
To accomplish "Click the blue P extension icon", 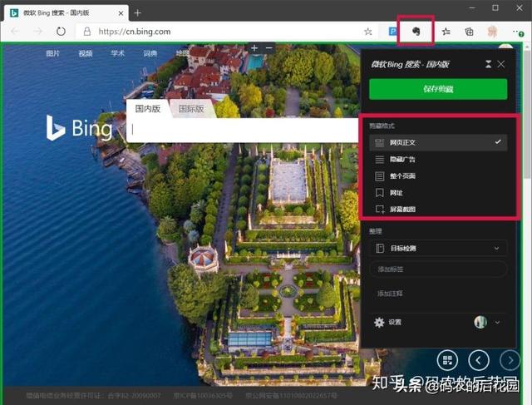I will [x=392, y=32].
